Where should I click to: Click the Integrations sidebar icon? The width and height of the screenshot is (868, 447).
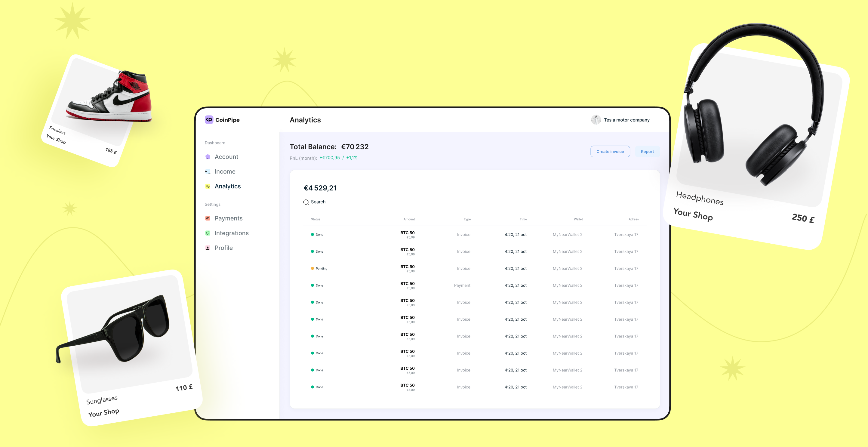(208, 233)
